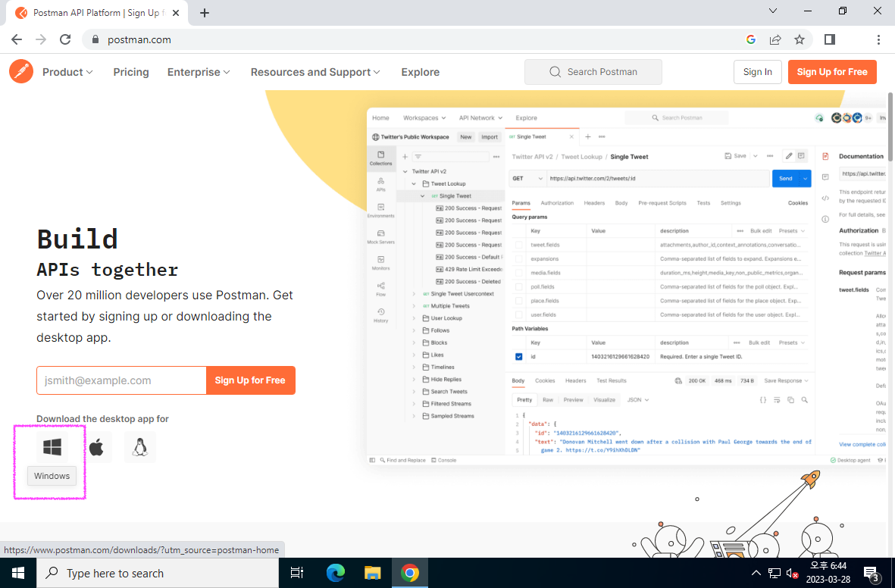The height and width of the screenshot is (588, 895).
Task: Click the Sign In button
Action: click(x=757, y=72)
